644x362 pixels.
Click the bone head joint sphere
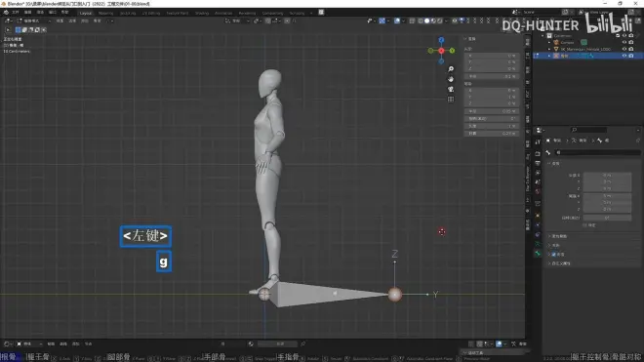click(264, 294)
